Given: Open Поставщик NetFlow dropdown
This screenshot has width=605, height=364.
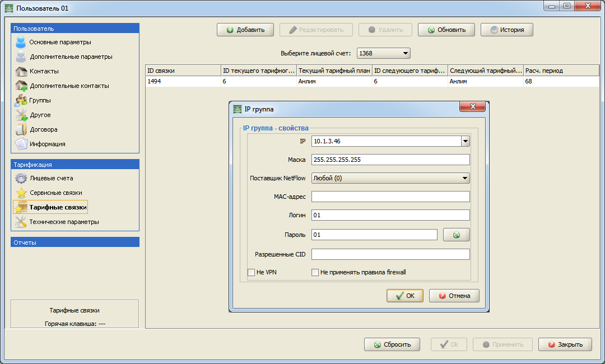Looking at the screenshot, I should coord(390,178).
